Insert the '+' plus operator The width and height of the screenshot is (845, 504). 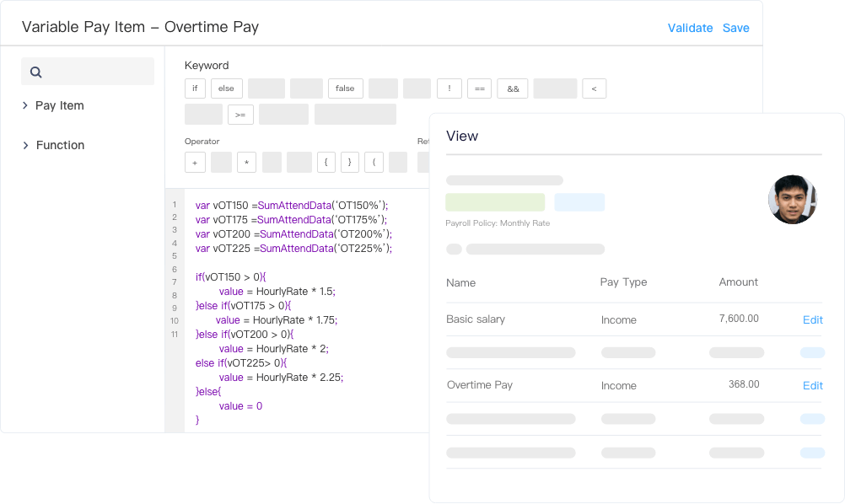[195, 162]
